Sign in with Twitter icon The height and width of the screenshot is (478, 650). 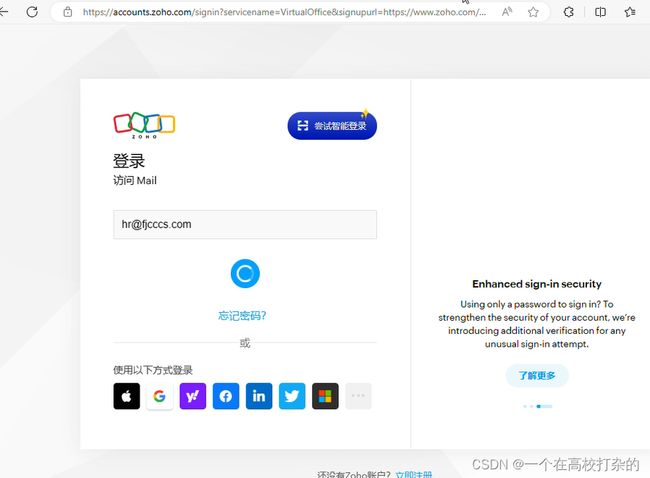[292, 396]
